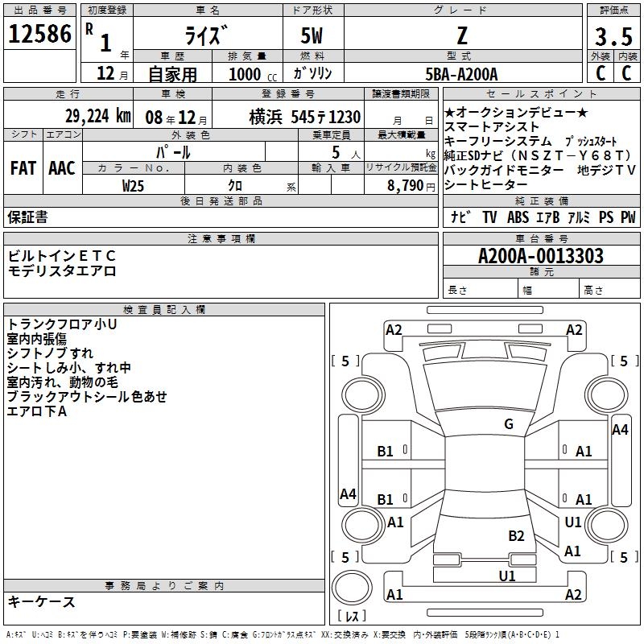Screen dimensions: 644x644
Task: Click the mileage 29,224 km
Action: pos(97,116)
